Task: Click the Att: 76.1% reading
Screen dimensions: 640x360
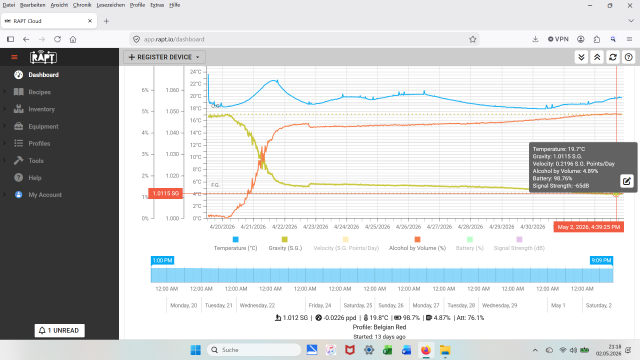Action: 470,318
